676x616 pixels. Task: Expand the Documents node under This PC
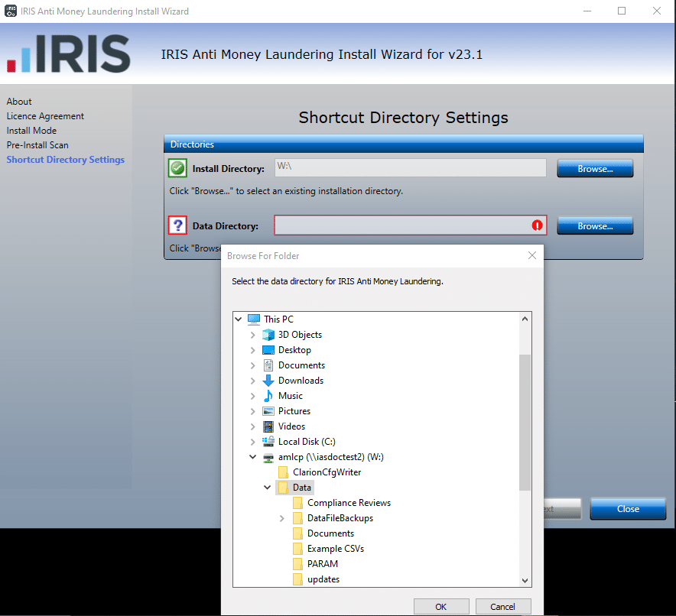[x=253, y=365]
